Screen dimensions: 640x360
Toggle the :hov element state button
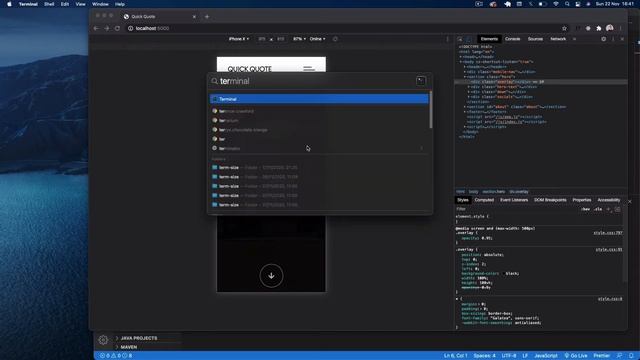click(586, 209)
